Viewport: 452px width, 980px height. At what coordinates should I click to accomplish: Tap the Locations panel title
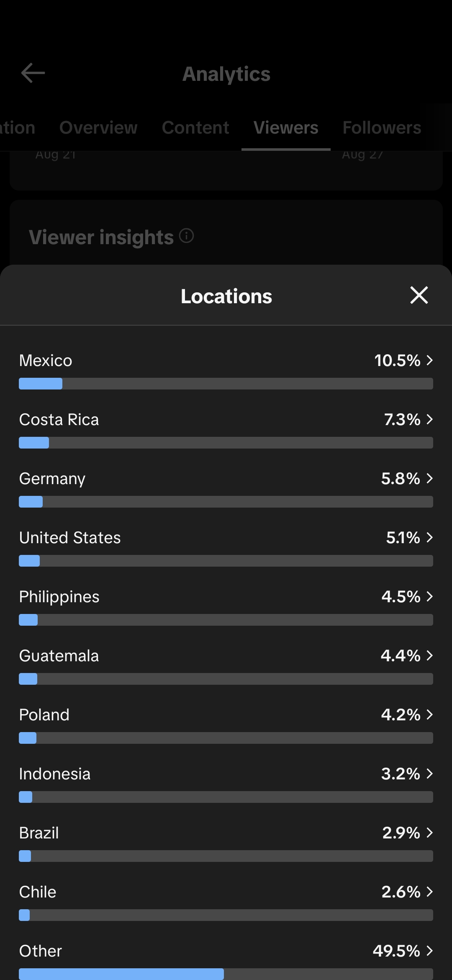(x=226, y=296)
